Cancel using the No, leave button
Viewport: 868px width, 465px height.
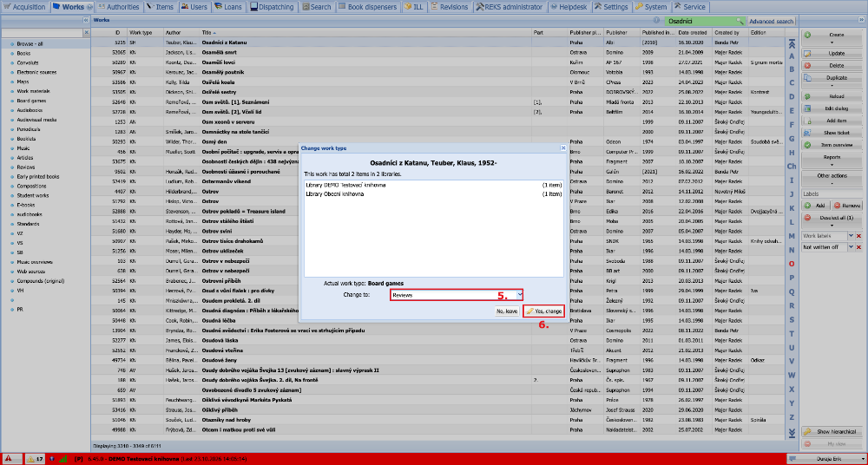tap(507, 311)
